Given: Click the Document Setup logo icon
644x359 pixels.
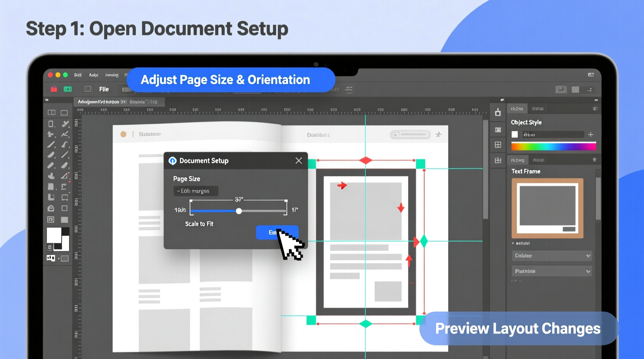Looking at the screenshot, I should tap(173, 161).
